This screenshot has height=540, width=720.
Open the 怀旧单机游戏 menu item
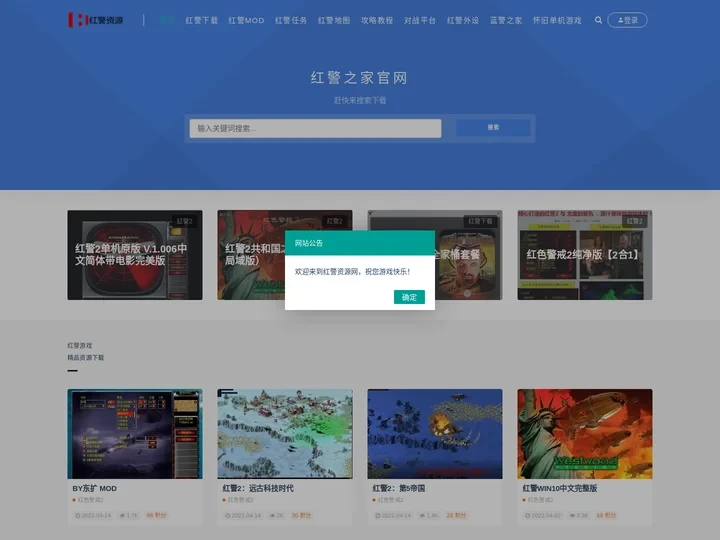557,20
